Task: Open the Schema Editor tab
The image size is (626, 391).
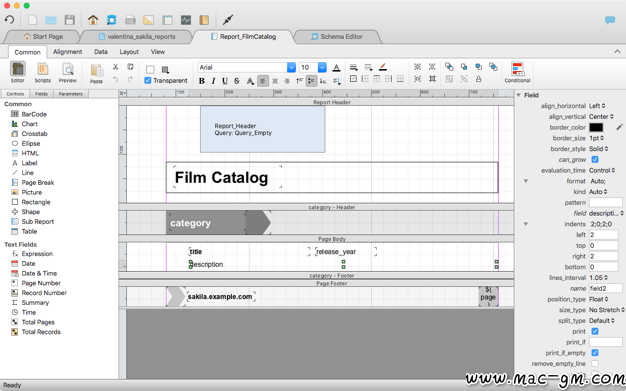Action: 337,37
